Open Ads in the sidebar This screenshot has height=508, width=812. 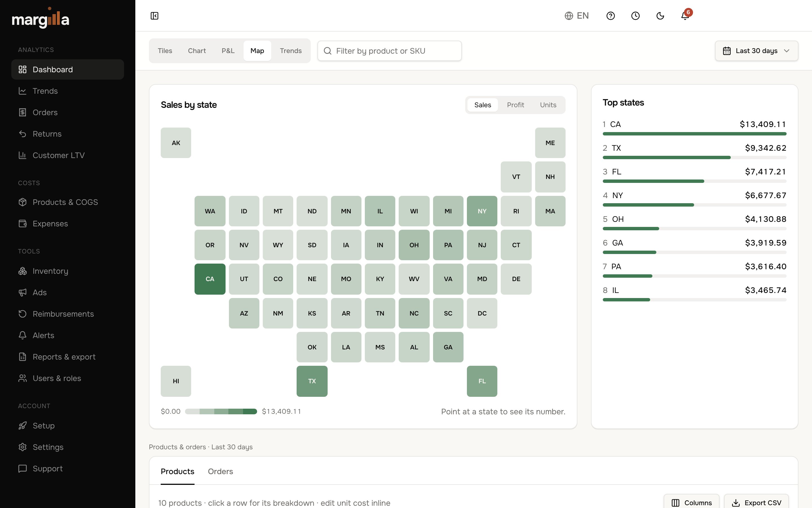pos(67,293)
